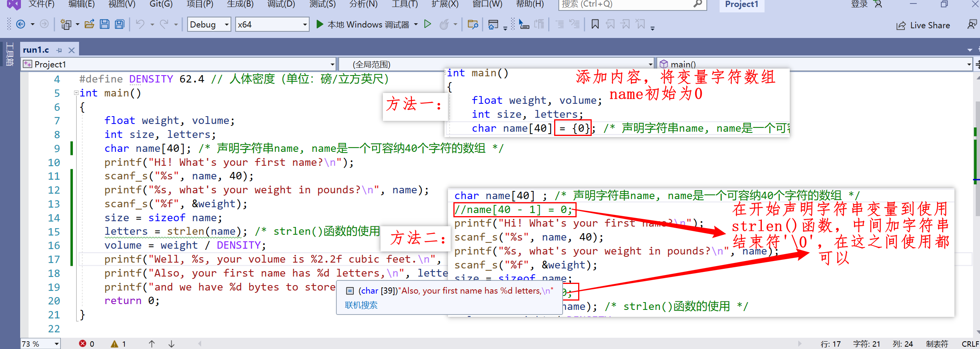Image resolution: width=980 pixels, height=349 pixels.
Task: Open the Git(G) menu
Action: [x=161, y=4]
